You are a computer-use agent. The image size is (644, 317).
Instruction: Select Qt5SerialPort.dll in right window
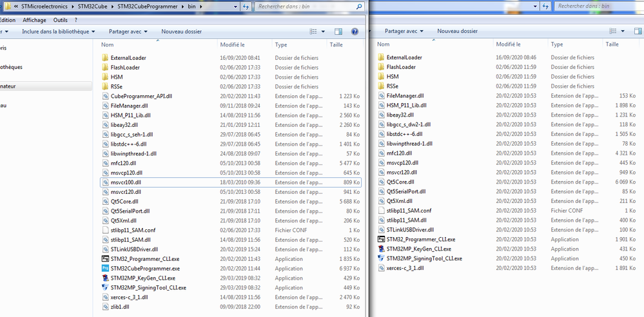tap(406, 191)
